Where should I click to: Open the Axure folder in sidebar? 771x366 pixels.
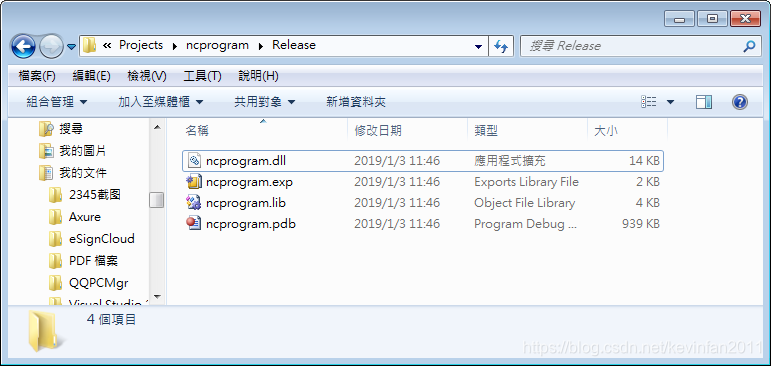pos(85,217)
